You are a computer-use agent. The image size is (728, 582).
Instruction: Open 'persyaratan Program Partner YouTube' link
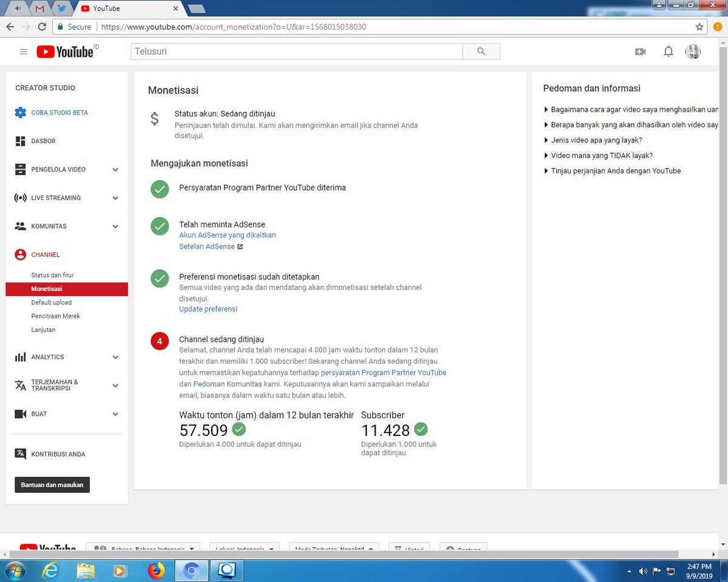(383, 373)
